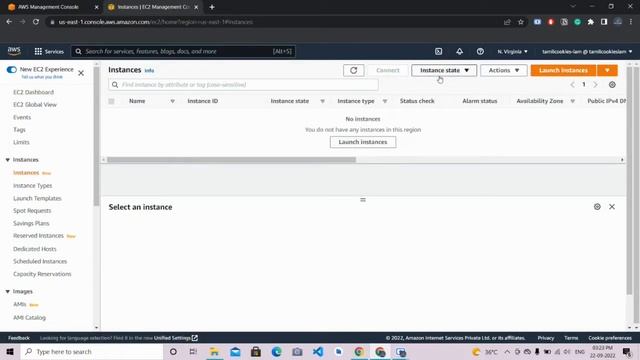The height and width of the screenshot is (360, 640).
Task: Open the Windows Start menu
Action: [10, 351]
